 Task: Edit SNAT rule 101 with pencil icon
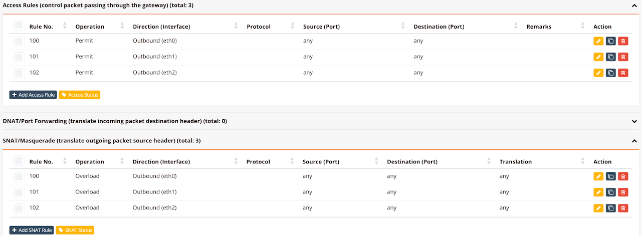598,192
